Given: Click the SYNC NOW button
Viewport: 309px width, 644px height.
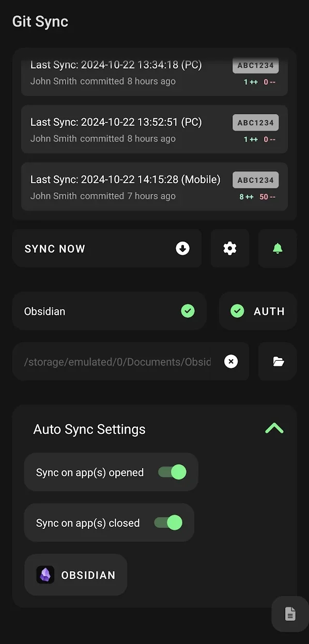Looking at the screenshot, I should tap(106, 248).
